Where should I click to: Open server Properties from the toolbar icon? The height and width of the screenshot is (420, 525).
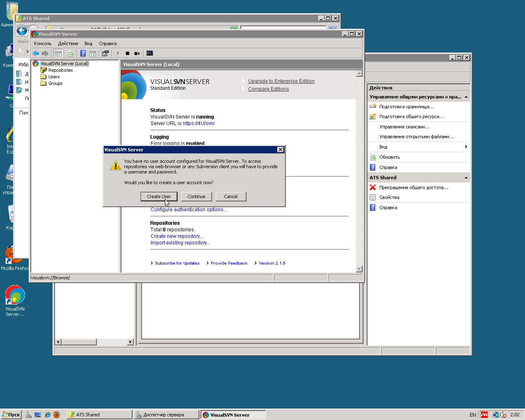pyautogui.click(x=105, y=53)
